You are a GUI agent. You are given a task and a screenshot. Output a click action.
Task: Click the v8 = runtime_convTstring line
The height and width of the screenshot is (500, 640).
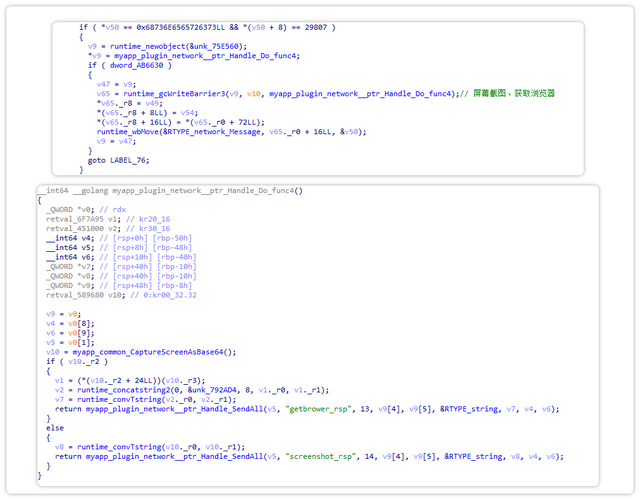tap(150, 447)
